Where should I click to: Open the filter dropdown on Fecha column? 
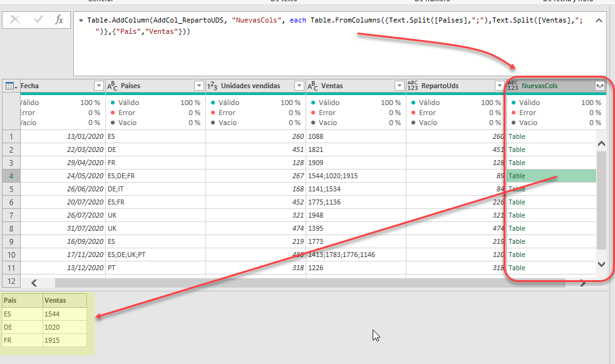[x=99, y=85]
